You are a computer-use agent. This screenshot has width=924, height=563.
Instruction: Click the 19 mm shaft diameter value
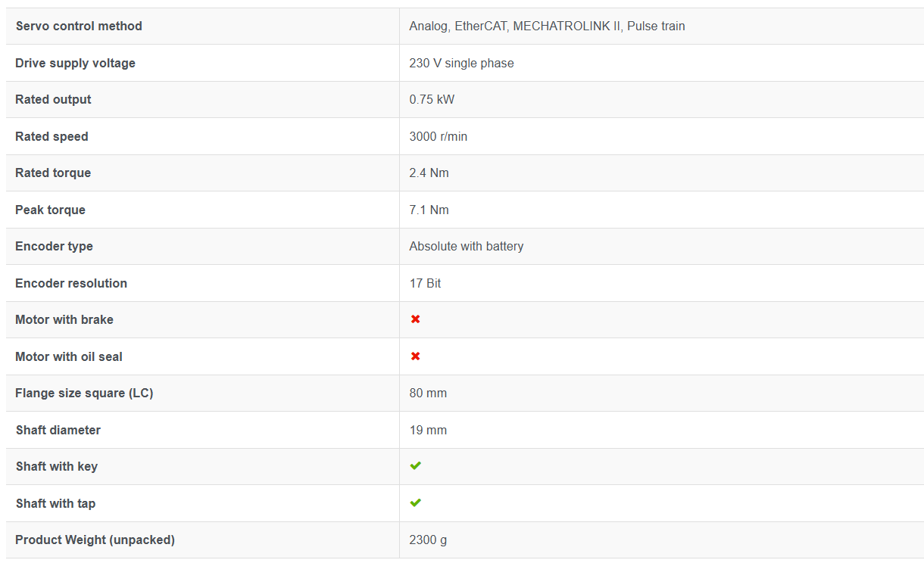[428, 430]
